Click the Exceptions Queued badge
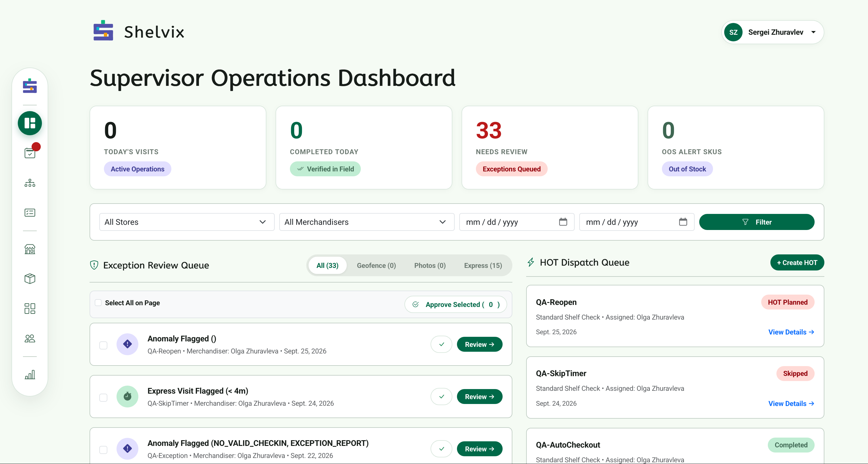 (x=511, y=169)
